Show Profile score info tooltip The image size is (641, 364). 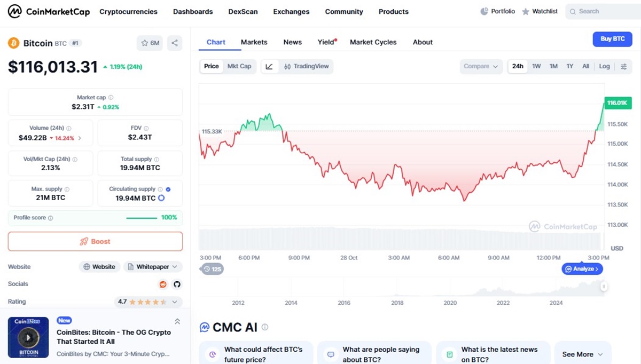pyautogui.click(x=51, y=218)
